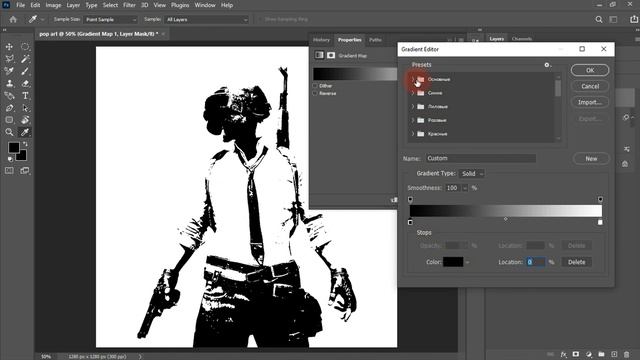The height and width of the screenshot is (360, 640).
Task: Delete the selected color stop
Action: click(x=577, y=262)
